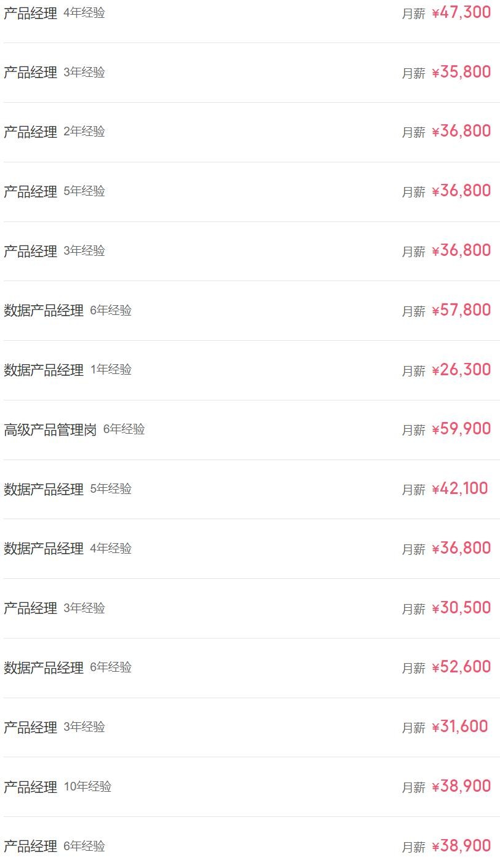Image resolution: width=500 pixels, height=868 pixels.
Task: Click the ¥42,100 salary amount
Action: tap(460, 488)
